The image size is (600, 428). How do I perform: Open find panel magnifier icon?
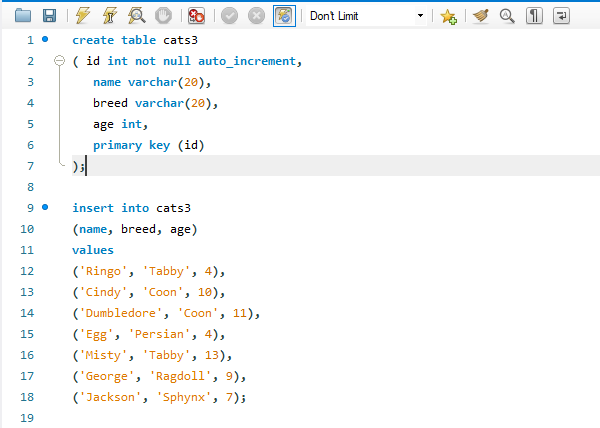coord(507,16)
